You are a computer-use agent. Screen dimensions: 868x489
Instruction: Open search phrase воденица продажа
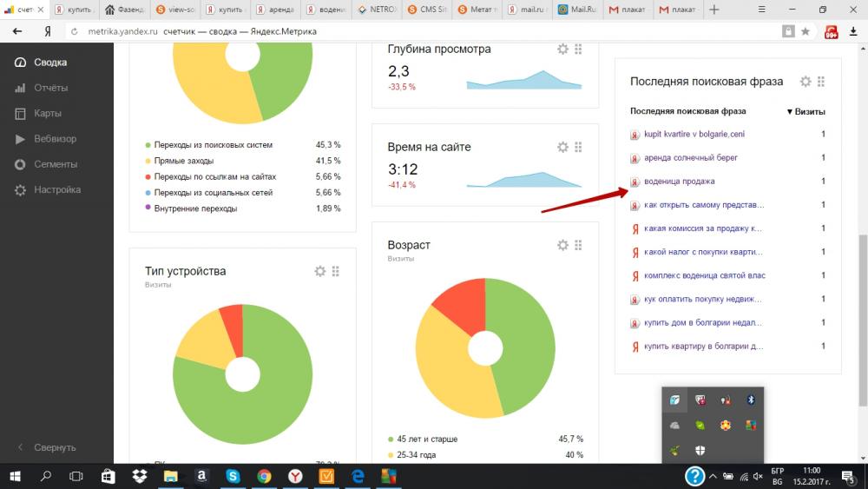coord(680,181)
